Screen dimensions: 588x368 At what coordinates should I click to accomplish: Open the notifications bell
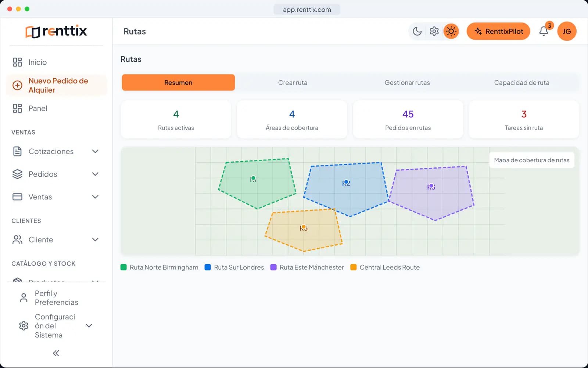(544, 31)
